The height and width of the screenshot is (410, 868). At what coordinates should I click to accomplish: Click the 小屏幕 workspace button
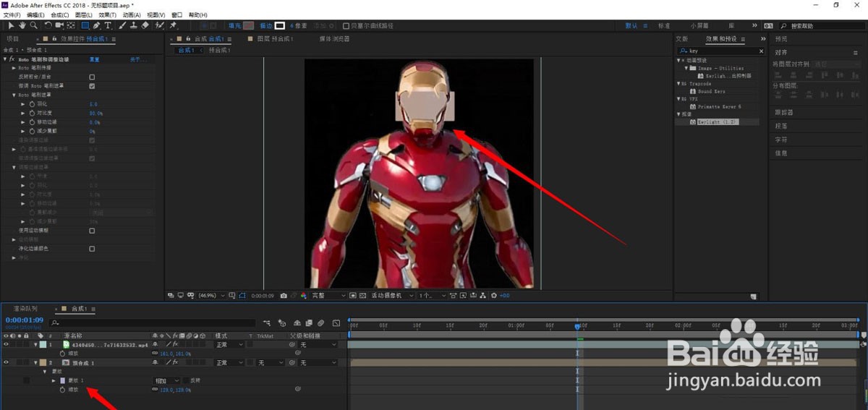[x=699, y=25]
